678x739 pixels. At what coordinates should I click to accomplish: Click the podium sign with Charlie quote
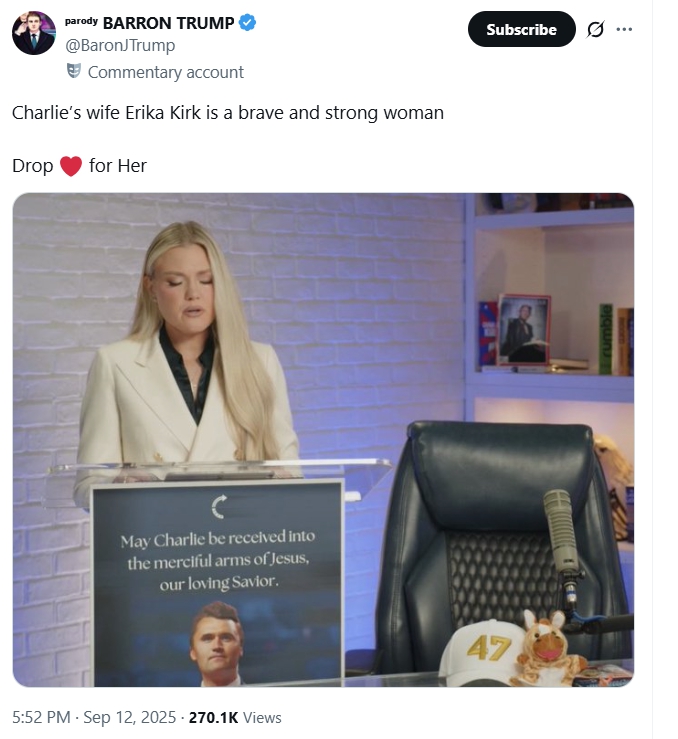pyautogui.click(x=217, y=584)
